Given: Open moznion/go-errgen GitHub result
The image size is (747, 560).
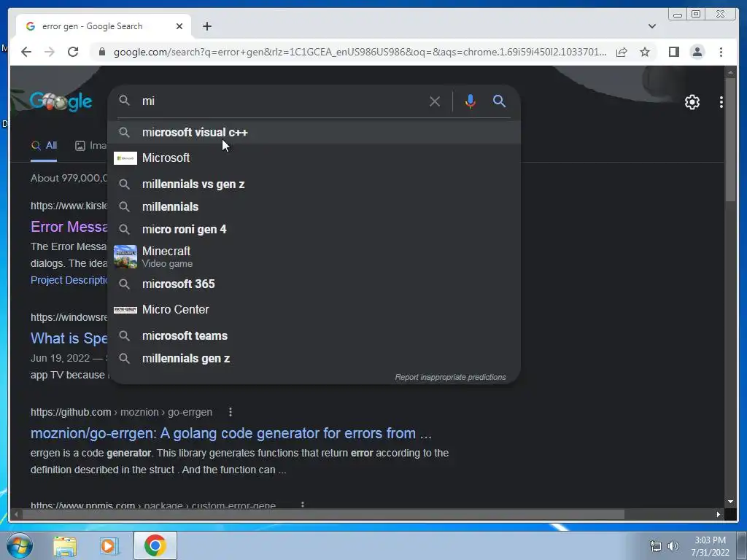Looking at the screenshot, I should (x=231, y=433).
